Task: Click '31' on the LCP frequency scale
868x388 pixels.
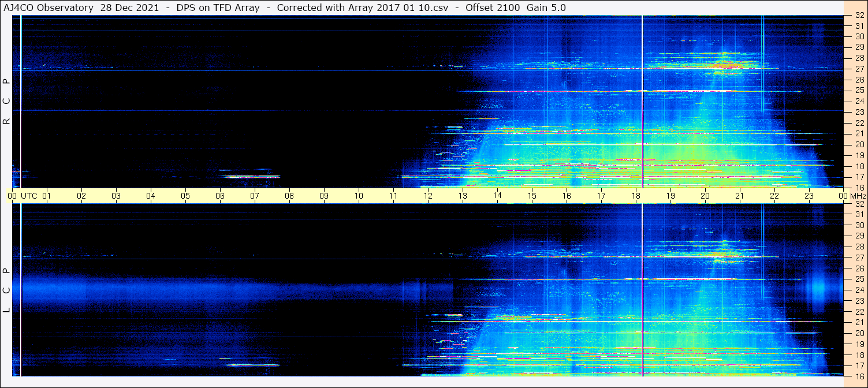Action: pos(859,214)
